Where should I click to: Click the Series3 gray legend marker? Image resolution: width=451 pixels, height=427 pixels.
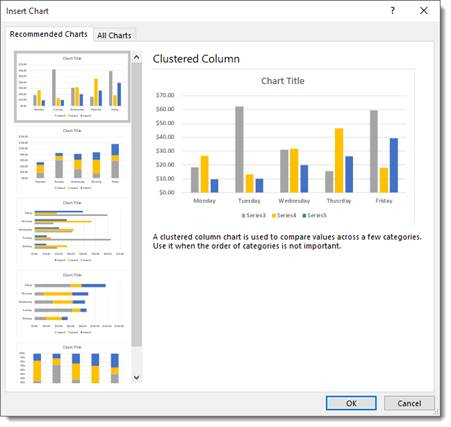pos(243,216)
